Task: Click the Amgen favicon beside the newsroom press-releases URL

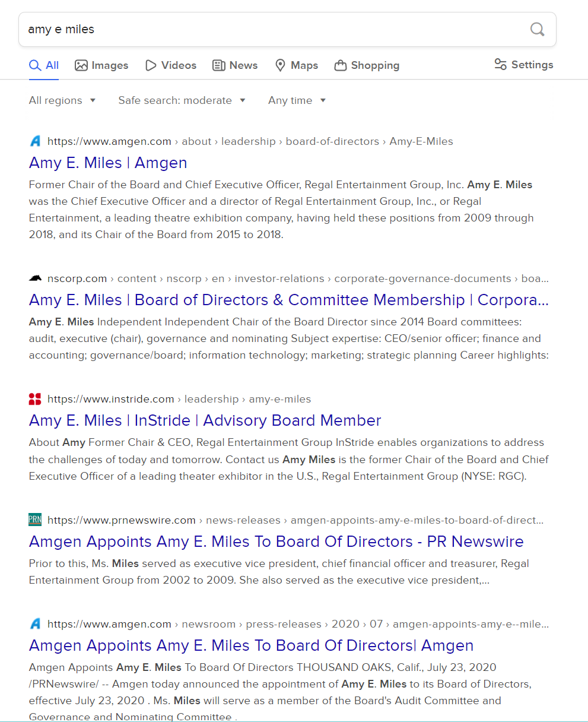Action: click(35, 624)
